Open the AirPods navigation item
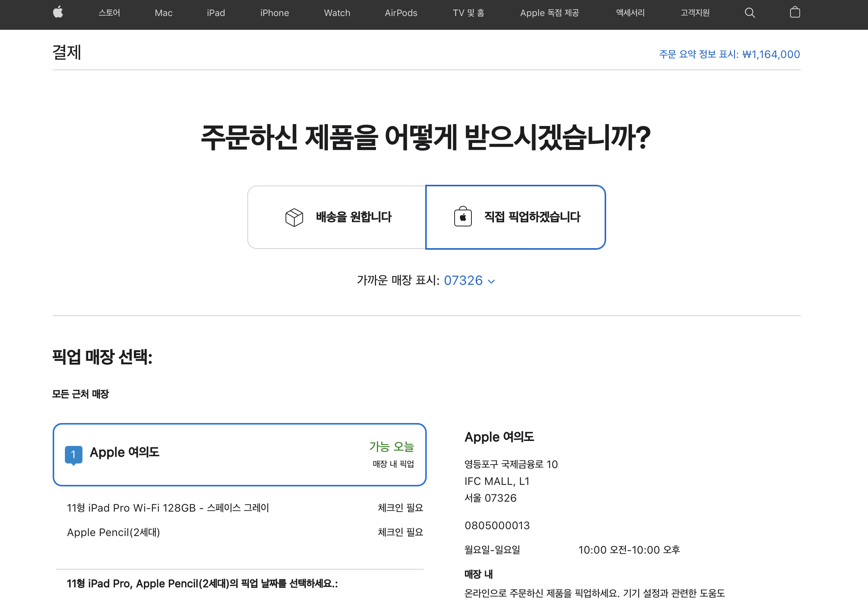Image resolution: width=868 pixels, height=604 pixels. pyautogui.click(x=401, y=13)
